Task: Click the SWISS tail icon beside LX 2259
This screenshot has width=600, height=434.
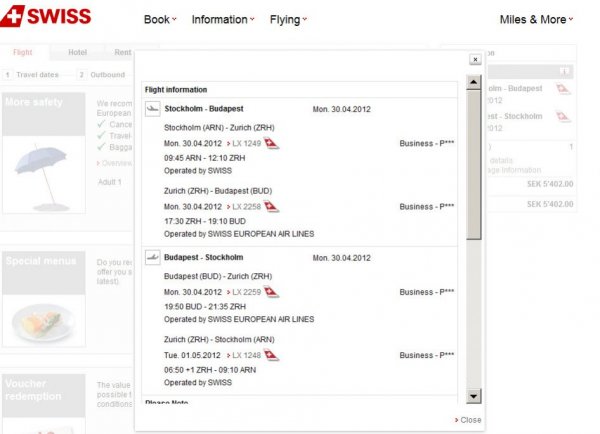Action: (271, 291)
